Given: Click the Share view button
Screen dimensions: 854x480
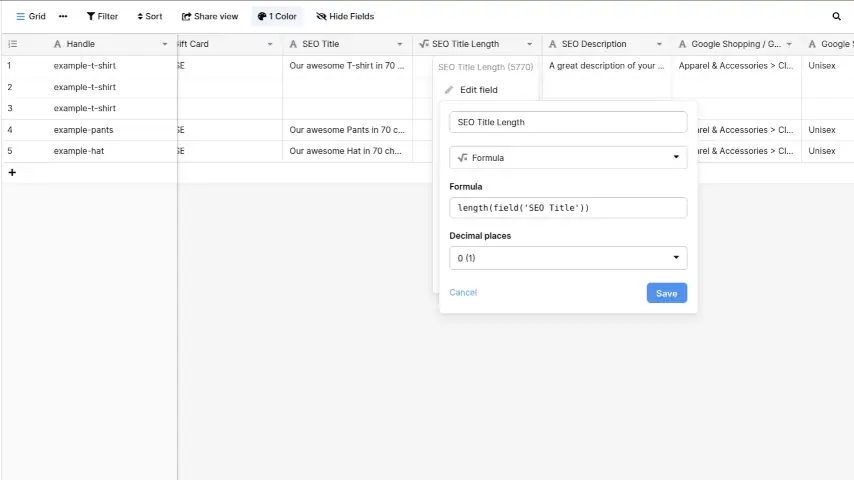Looking at the screenshot, I should [210, 16].
